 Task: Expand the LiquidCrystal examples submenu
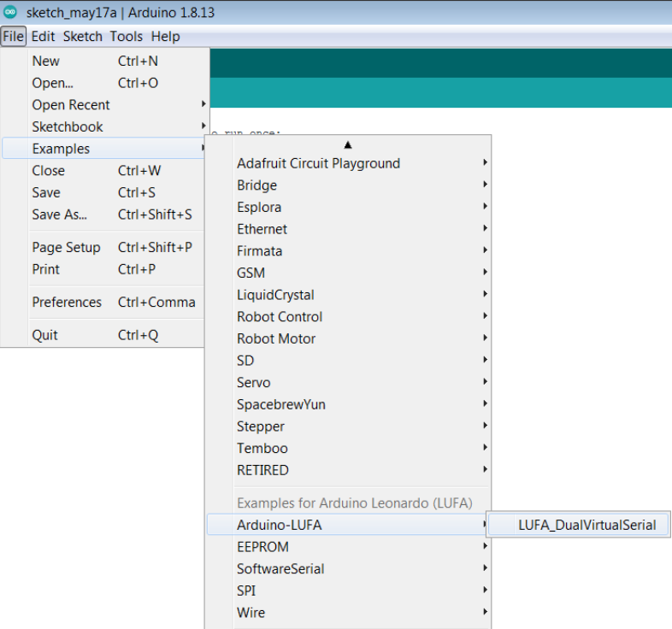pos(348,295)
